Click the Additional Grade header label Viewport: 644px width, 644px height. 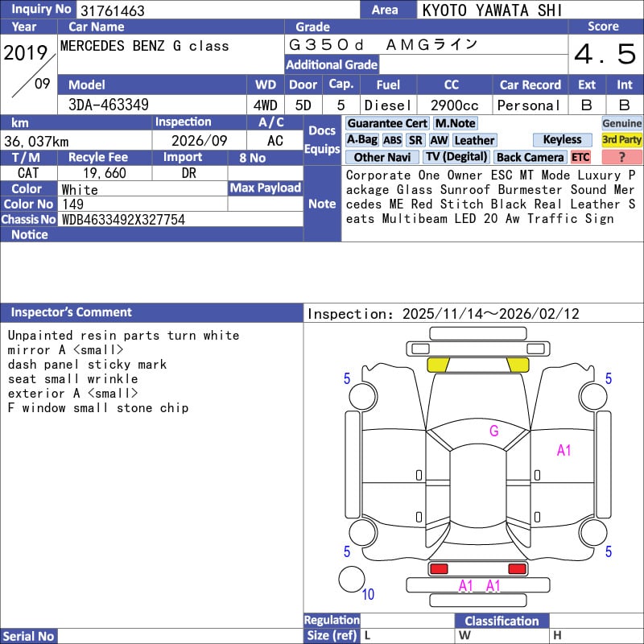point(332,65)
